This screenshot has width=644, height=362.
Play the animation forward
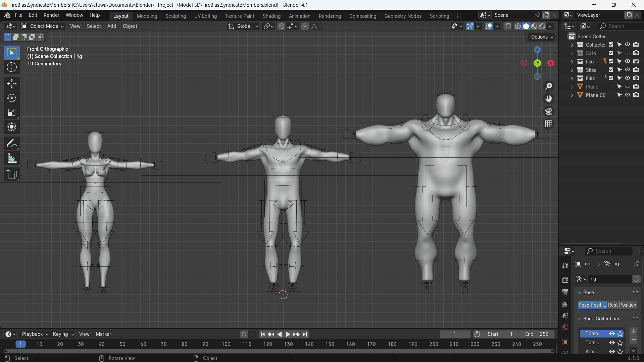288,334
